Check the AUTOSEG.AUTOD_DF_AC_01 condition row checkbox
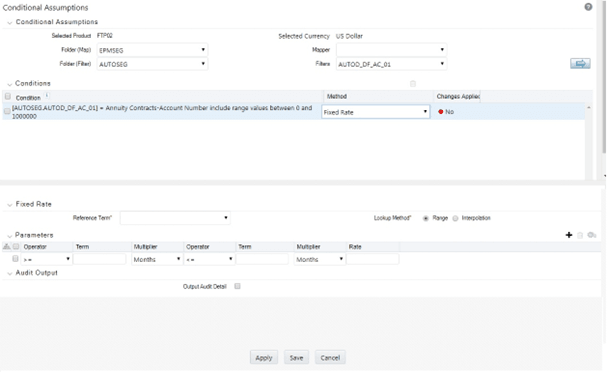607x372 pixels. (7, 111)
